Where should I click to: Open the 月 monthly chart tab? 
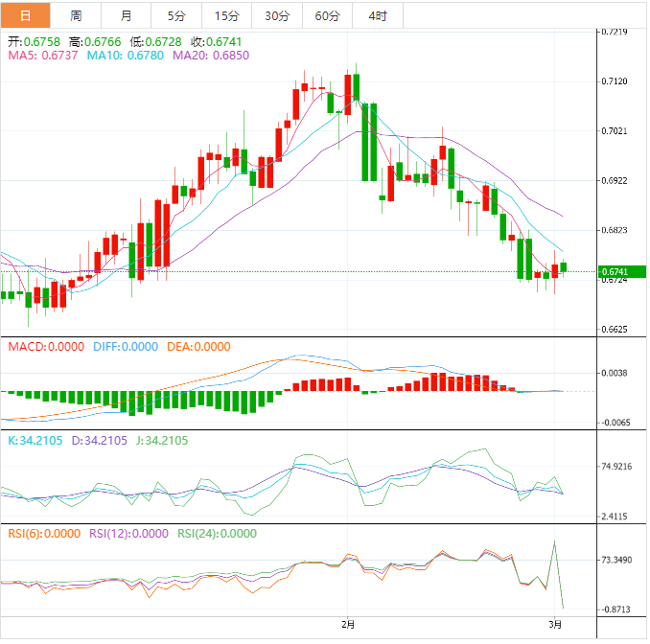[x=127, y=15]
